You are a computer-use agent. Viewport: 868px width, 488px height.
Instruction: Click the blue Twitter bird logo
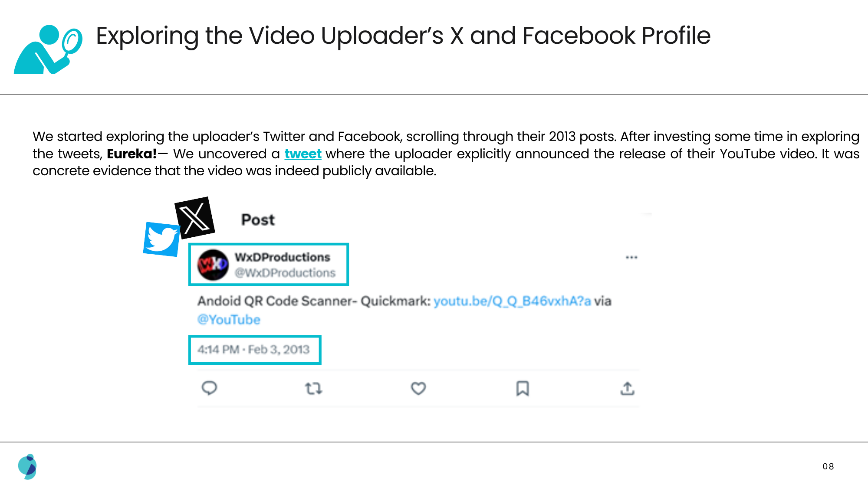(161, 239)
